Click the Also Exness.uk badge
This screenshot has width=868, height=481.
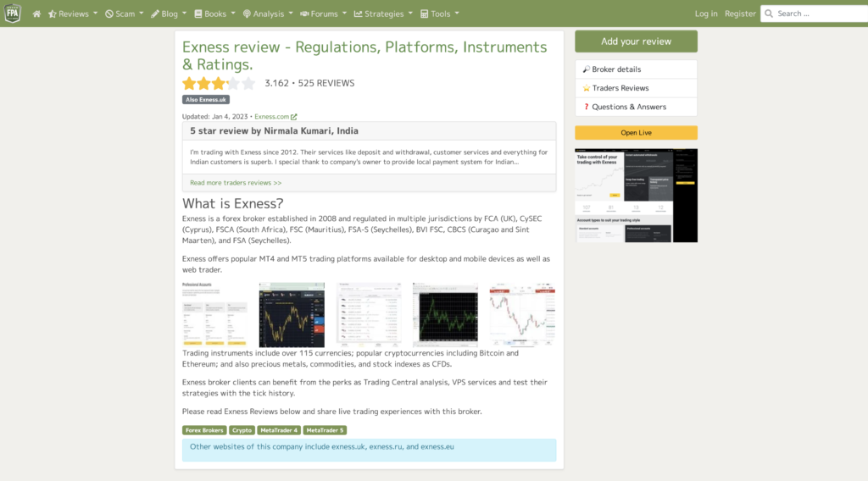pyautogui.click(x=206, y=100)
